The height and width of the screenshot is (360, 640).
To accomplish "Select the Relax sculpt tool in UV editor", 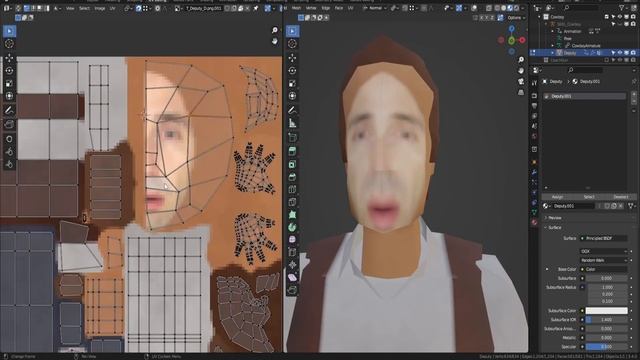I will pos(9,151).
